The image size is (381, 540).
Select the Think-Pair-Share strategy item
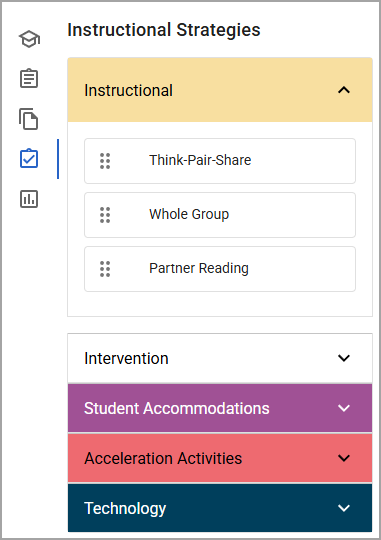tap(220, 161)
